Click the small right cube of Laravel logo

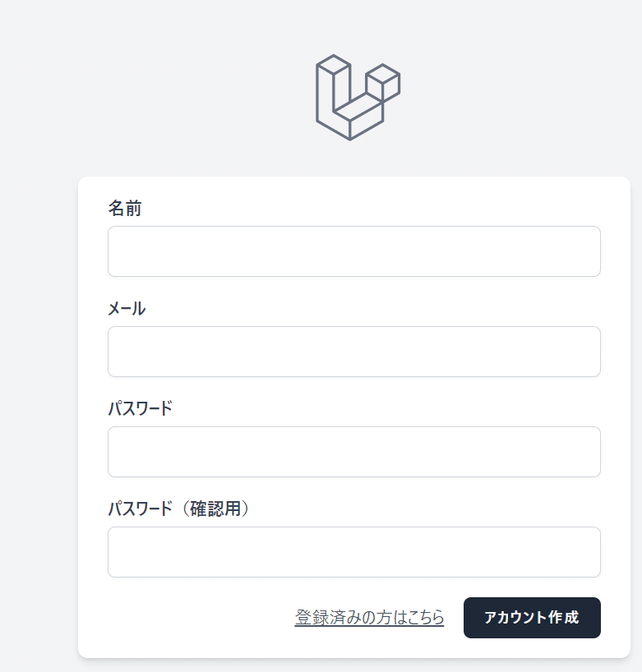click(x=383, y=82)
